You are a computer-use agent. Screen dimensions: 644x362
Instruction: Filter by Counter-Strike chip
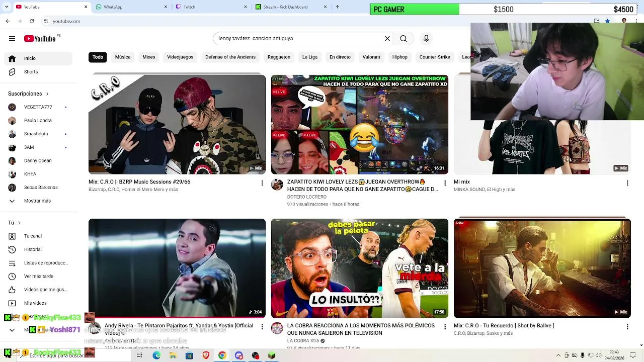(x=435, y=57)
